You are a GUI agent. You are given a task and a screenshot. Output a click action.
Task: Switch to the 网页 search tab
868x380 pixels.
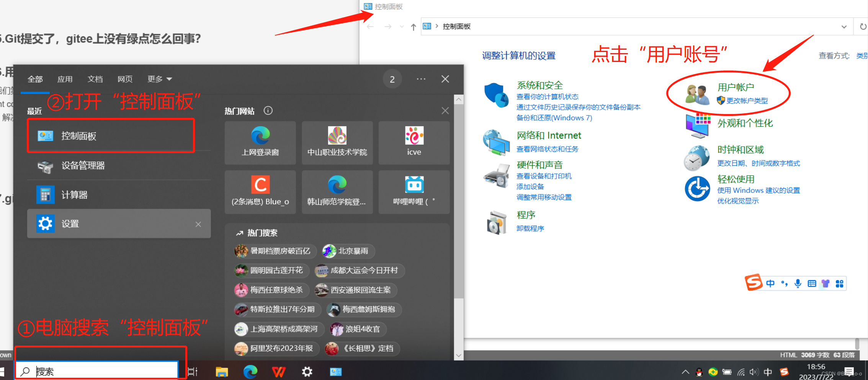125,79
